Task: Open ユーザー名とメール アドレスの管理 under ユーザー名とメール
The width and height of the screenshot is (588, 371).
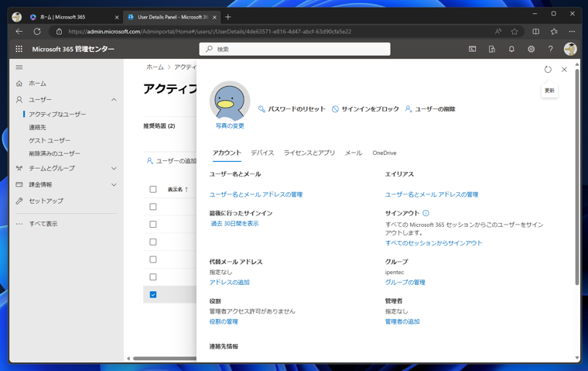Action: [256, 194]
